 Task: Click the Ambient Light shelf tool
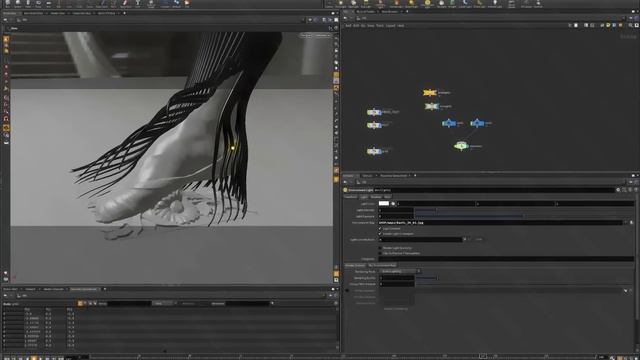[495, 4]
